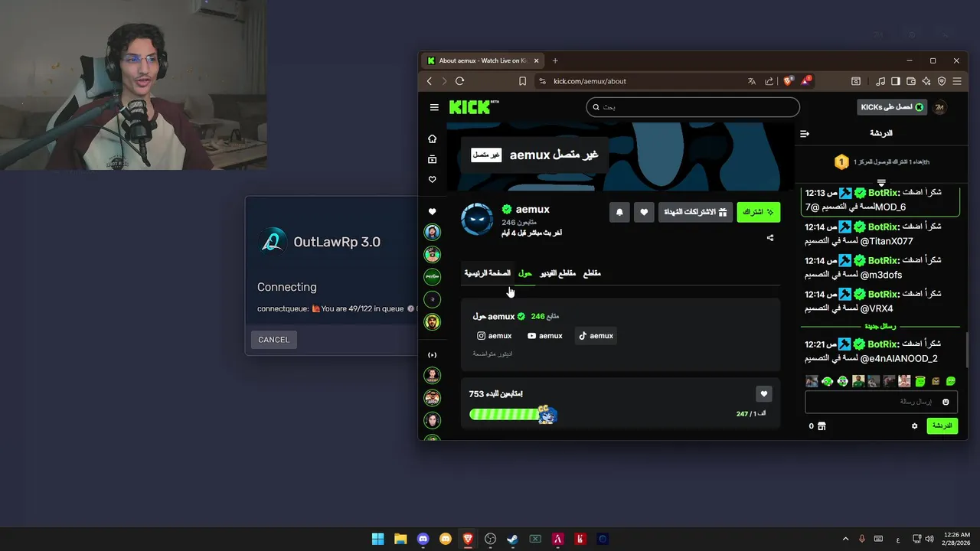Expand pinned chat area chevron
The height and width of the screenshot is (551, 980).
(881, 182)
